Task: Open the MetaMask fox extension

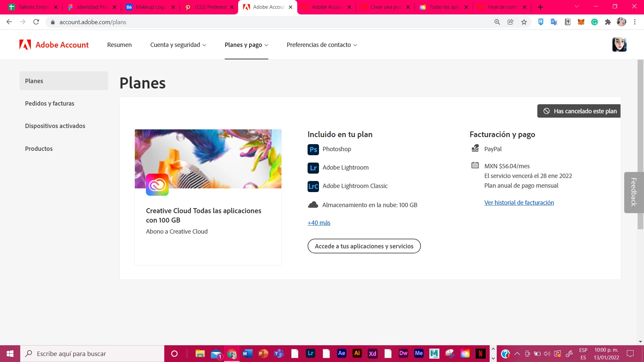Action: tap(581, 22)
